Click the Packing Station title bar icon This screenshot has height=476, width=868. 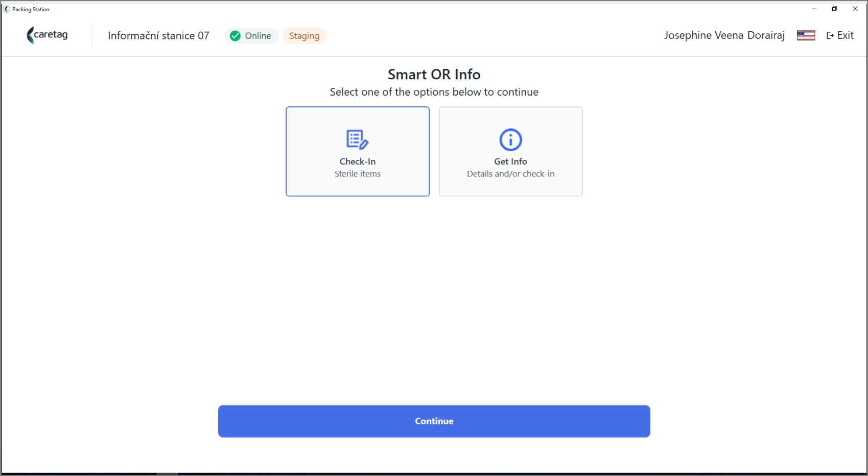[x=7, y=9]
